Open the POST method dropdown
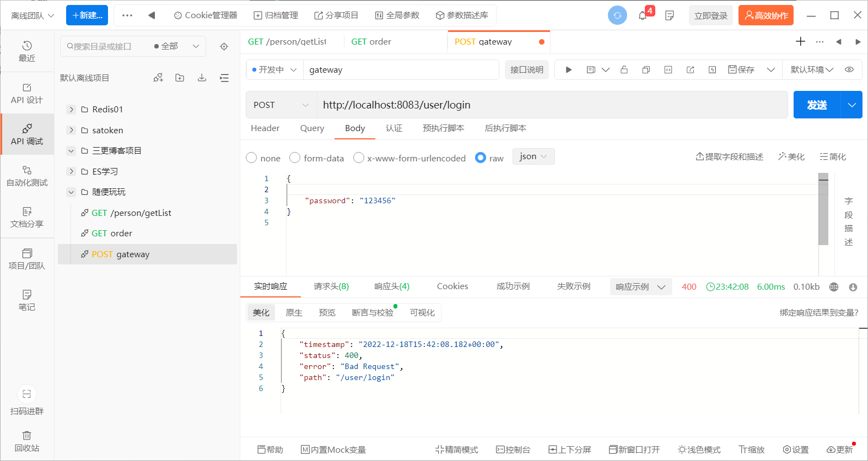 pos(281,105)
